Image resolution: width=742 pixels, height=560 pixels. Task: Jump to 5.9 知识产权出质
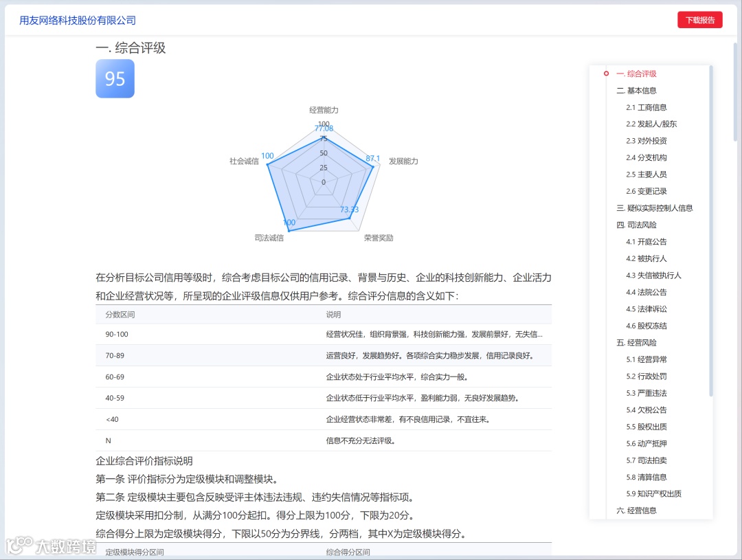click(653, 494)
